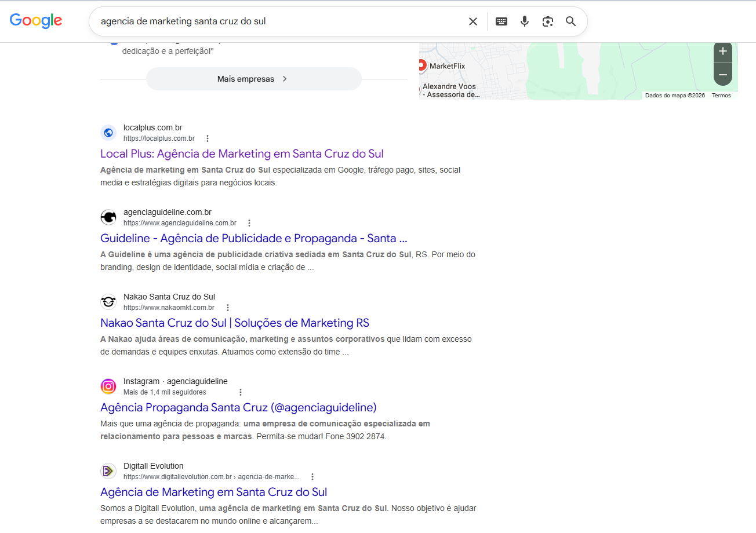The width and height of the screenshot is (756, 533).
Task: Zoom in on the map with plus
Action: [723, 52]
